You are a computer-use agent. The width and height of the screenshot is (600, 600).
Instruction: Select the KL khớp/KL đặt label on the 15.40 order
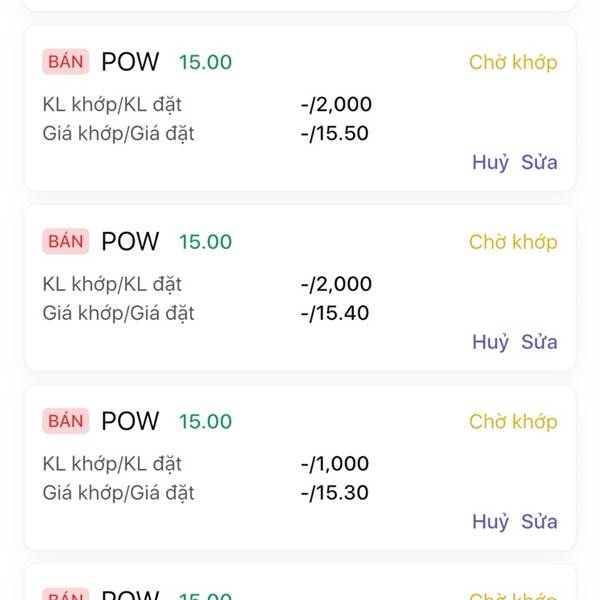(112, 284)
